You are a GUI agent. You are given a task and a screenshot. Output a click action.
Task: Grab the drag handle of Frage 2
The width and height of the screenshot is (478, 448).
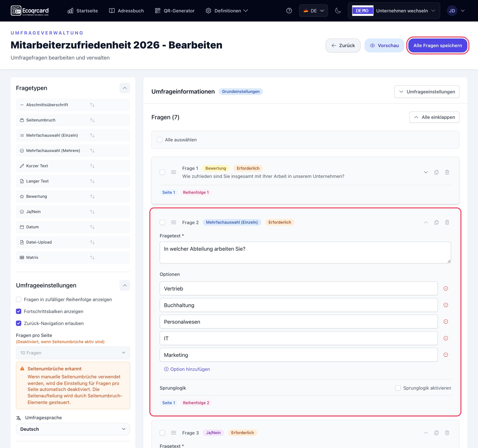pyautogui.click(x=173, y=222)
